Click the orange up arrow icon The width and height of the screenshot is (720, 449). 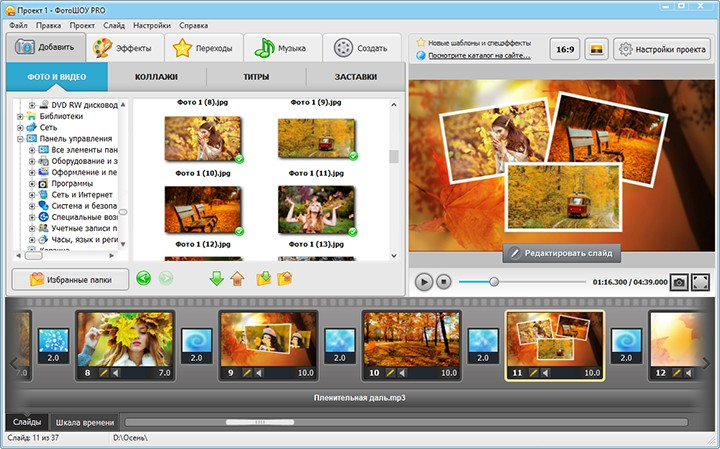(x=237, y=279)
